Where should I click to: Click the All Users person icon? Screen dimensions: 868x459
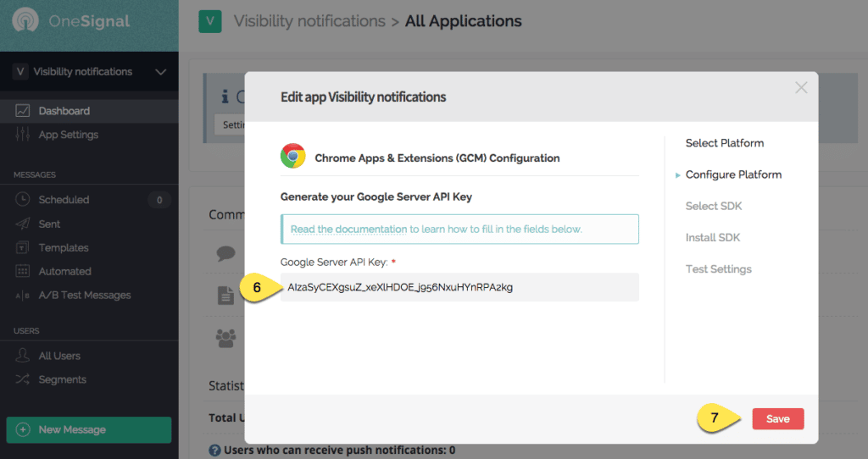click(x=23, y=357)
